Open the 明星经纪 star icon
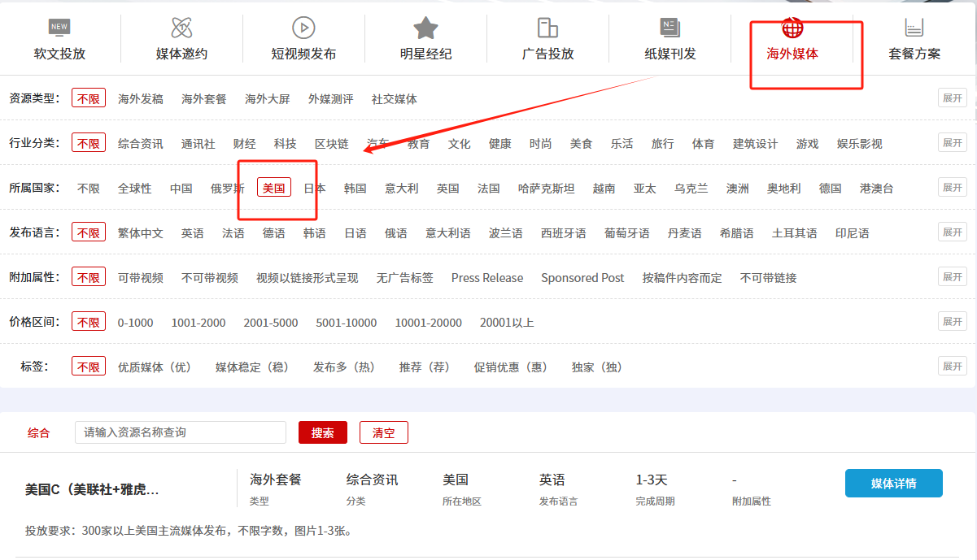 [425, 28]
